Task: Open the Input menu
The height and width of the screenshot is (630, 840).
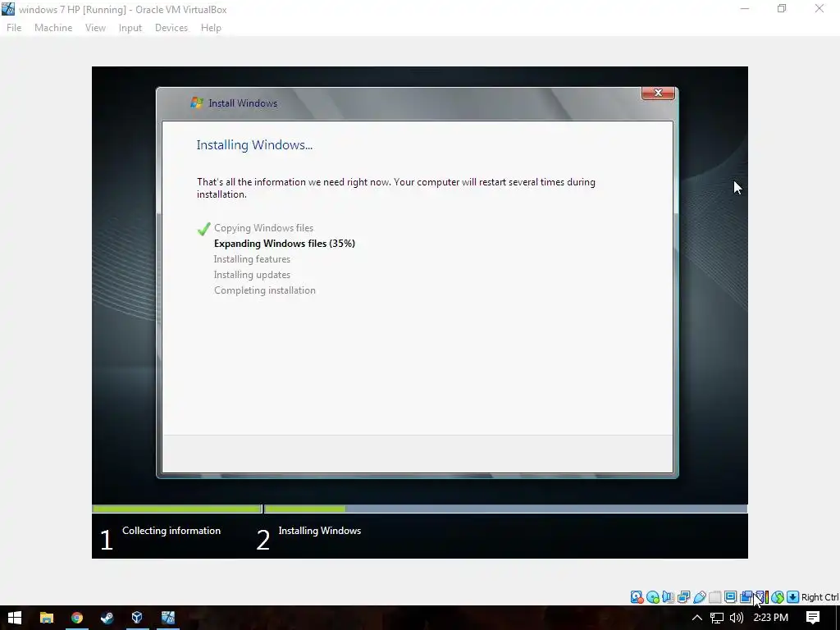Action: point(130,28)
